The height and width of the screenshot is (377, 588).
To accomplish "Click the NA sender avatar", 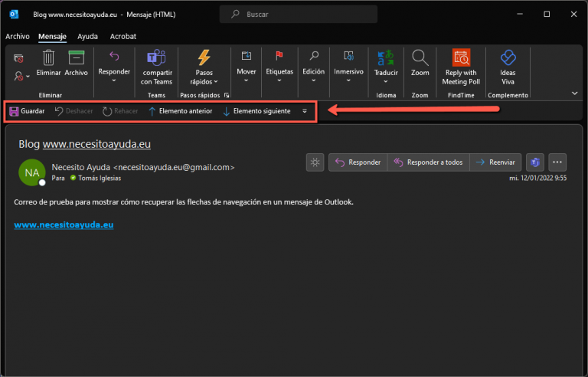I will (32, 172).
